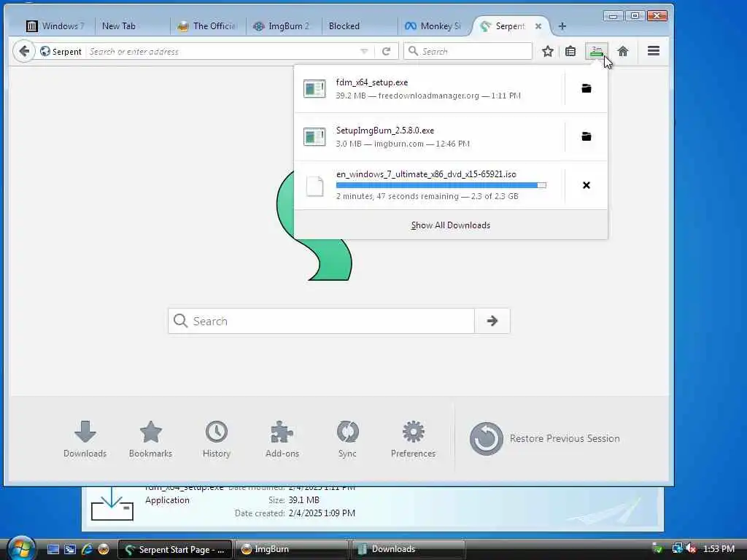Close the Serpent tab
Image resolution: width=747 pixels, height=560 pixels.
538,26
